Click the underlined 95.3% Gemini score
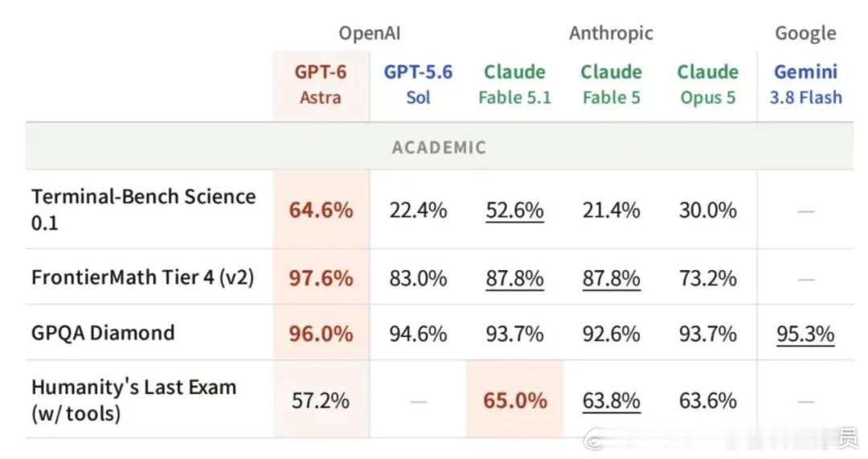The width and height of the screenshot is (868, 459). [805, 334]
